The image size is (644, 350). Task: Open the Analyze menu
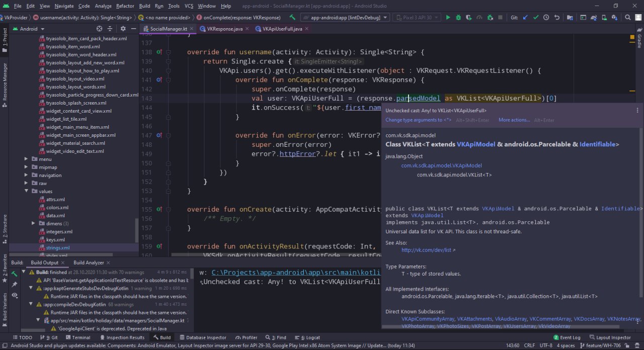[x=103, y=6]
